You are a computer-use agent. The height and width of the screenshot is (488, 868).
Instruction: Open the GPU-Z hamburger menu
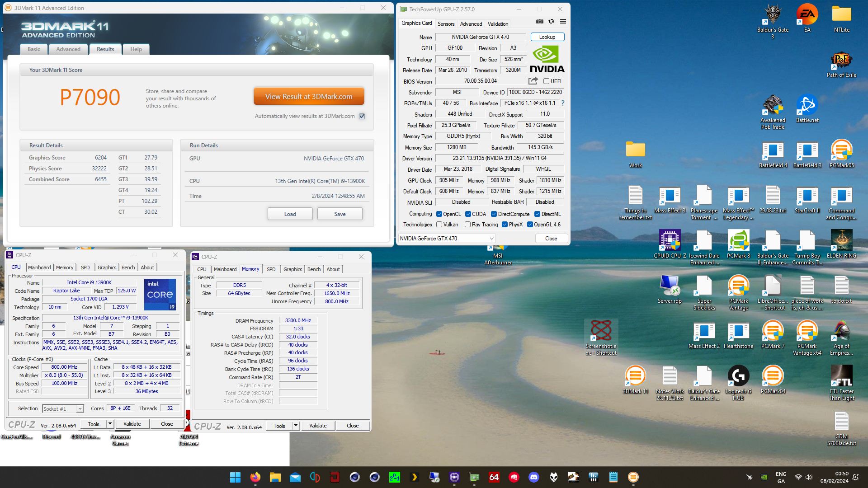tap(563, 21)
